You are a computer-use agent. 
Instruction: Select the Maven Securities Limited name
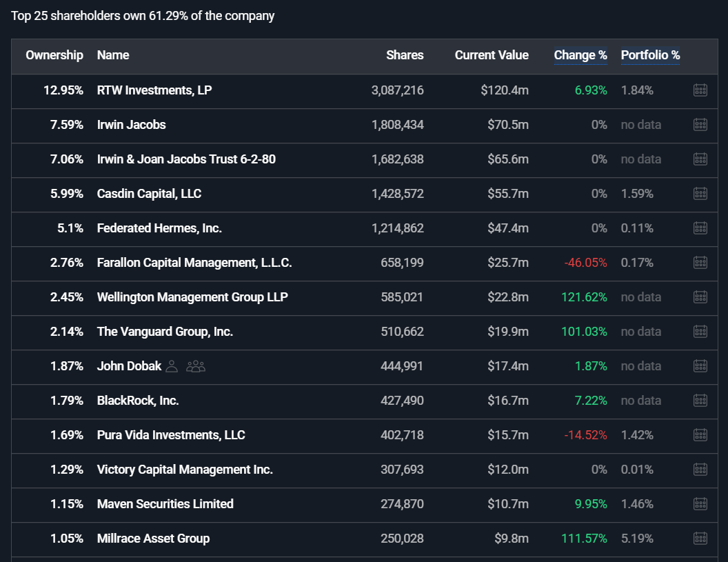click(x=165, y=504)
